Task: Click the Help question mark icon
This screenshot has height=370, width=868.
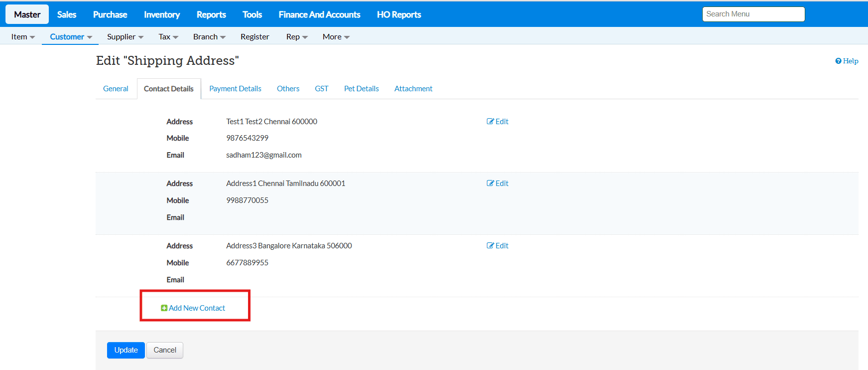Action: [838, 61]
